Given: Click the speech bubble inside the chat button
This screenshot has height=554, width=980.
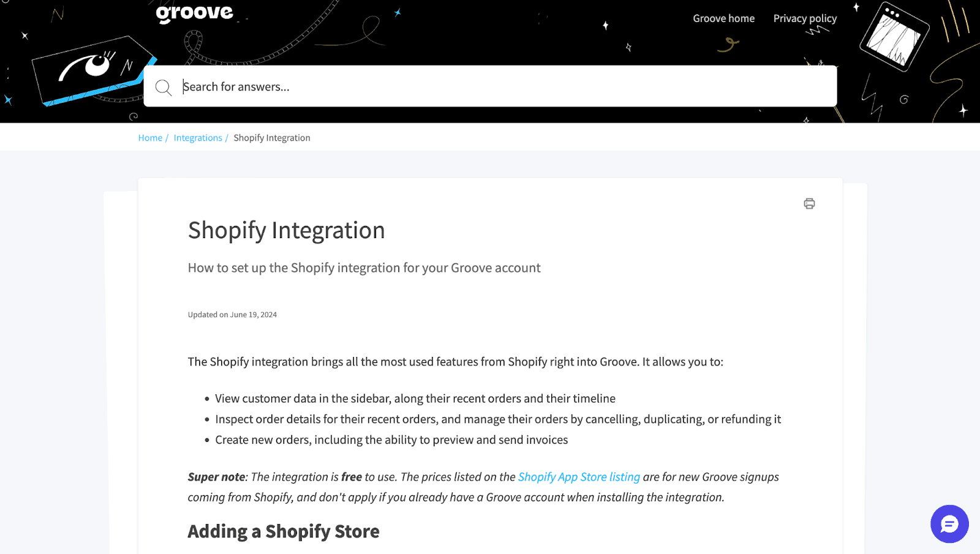Looking at the screenshot, I should pyautogui.click(x=949, y=524).
